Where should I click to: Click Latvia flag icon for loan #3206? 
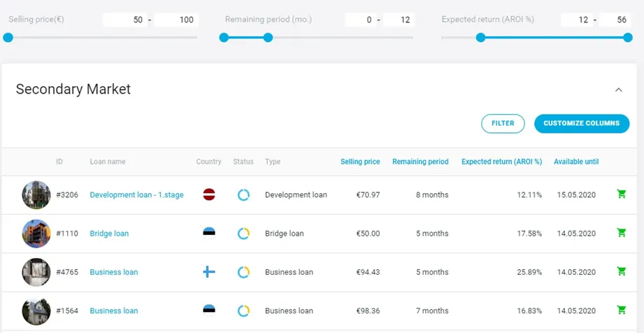[209, 194]
